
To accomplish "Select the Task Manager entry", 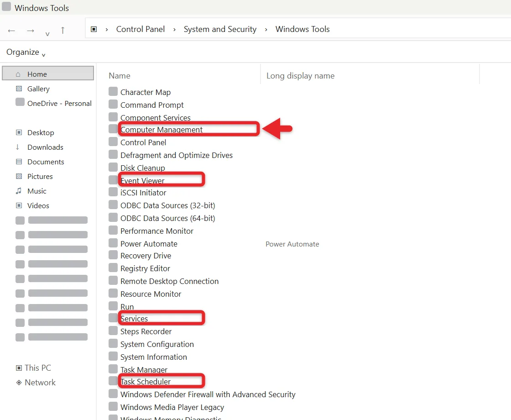I will (144, 369).
